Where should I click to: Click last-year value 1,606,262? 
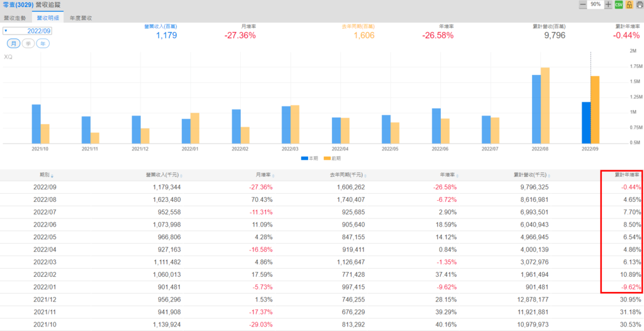tap(351, 188)
